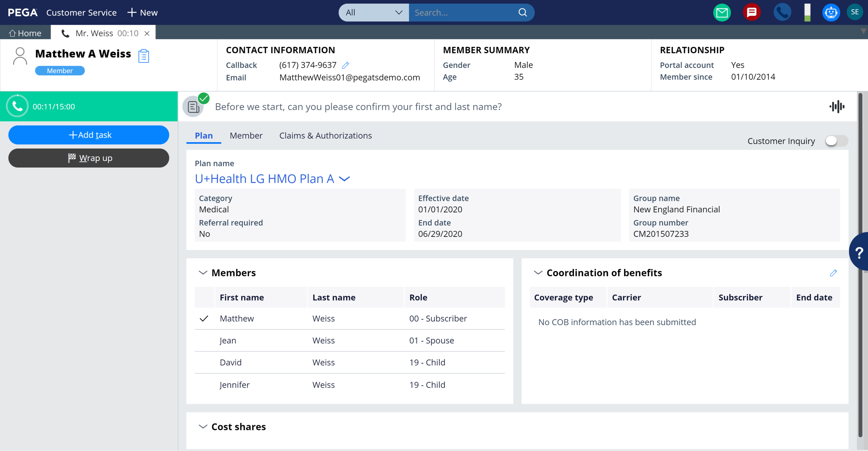This screenshot has width=868, height=451.
Task: Open the red chat messages icon
Action: click(751, 13)
